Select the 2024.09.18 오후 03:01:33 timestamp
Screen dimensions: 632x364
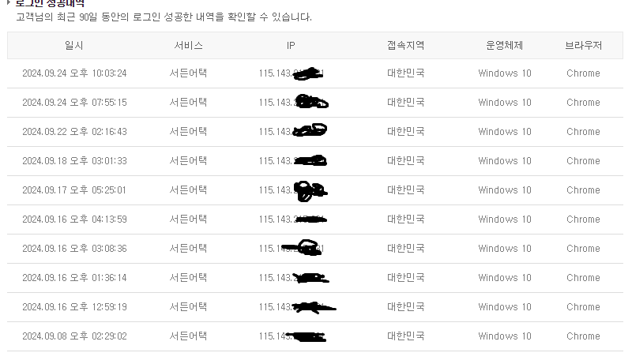point(74,161)
